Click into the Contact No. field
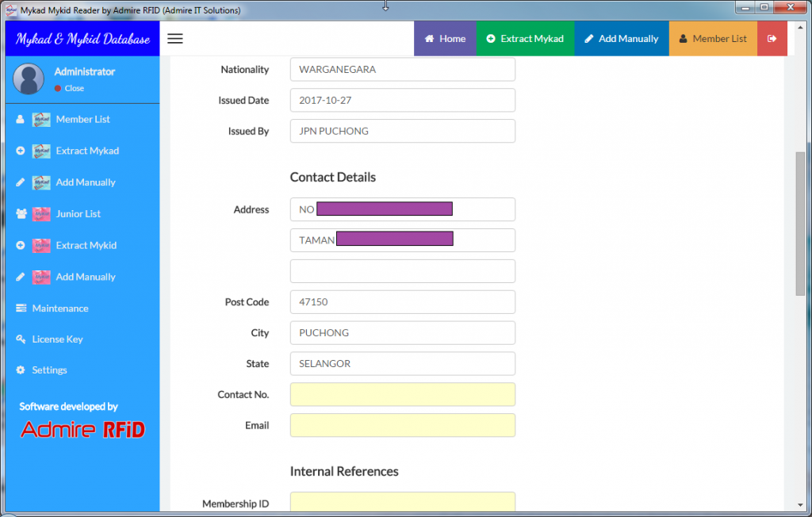The width and height of the screenshot is (812, 517). [x=402, y=394]
